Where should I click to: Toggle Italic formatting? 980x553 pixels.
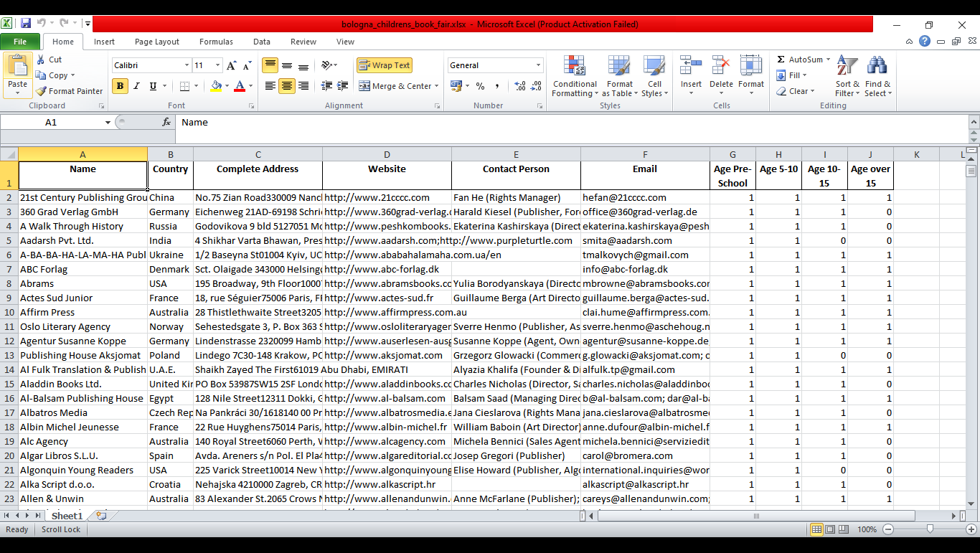click(x=137, y=86)
